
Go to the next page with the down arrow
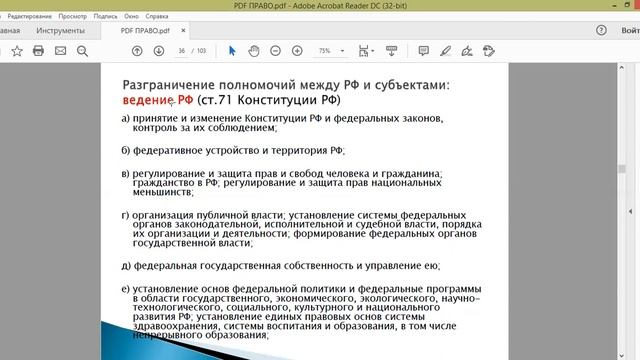click(159, 51)
